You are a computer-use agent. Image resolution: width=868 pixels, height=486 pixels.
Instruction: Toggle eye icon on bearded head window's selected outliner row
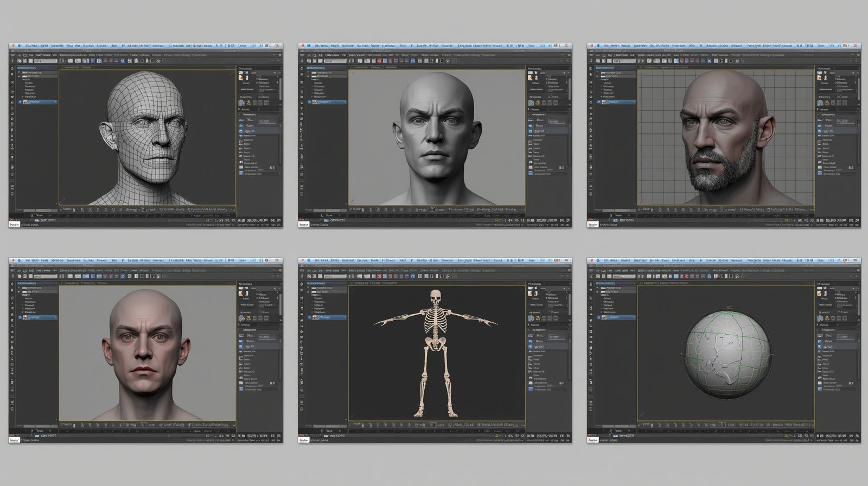pyautogui.click(x=599, y=102)
